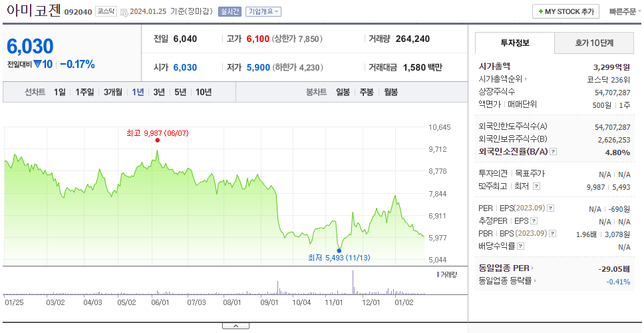Switch to the 호가 10단계 tab
644x333 pixels.
coord(594,43)
